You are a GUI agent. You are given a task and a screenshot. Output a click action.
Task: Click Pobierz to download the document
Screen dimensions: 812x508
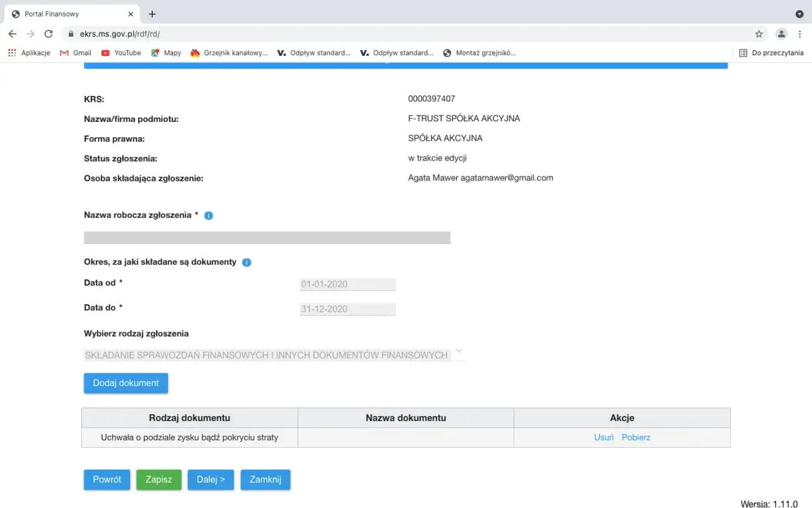(x=636, y=437)
